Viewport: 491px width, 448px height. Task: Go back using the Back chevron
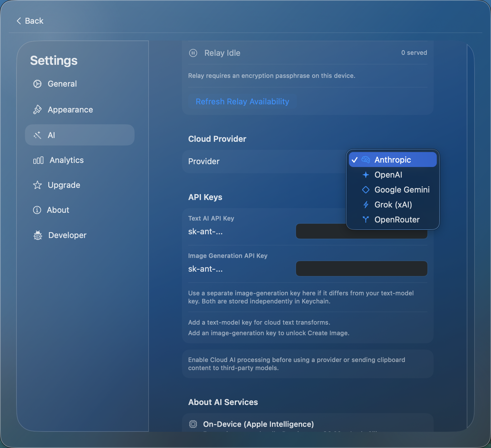(19, 21)
